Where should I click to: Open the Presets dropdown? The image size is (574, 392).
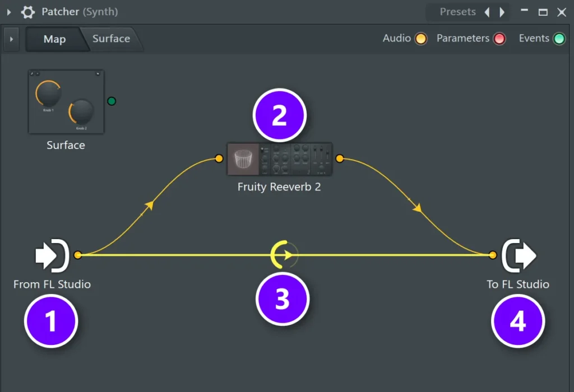coord(457,12)
